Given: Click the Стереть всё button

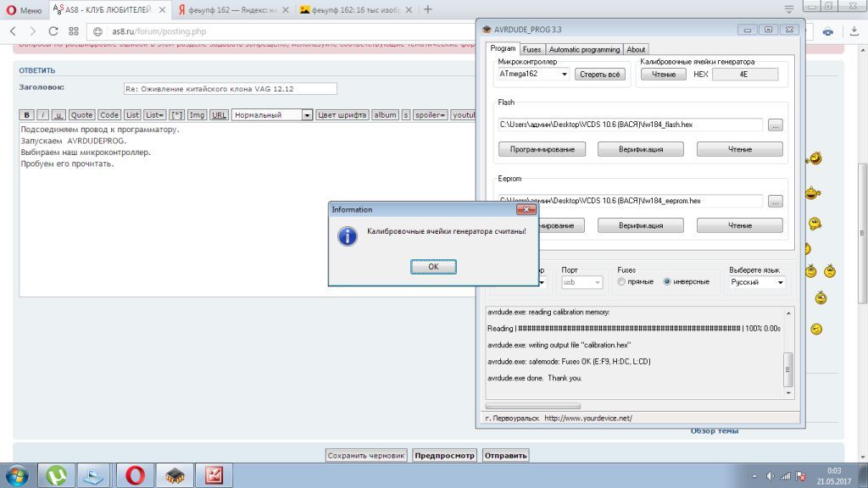Looking at the screenshot, I should (599, 75).
